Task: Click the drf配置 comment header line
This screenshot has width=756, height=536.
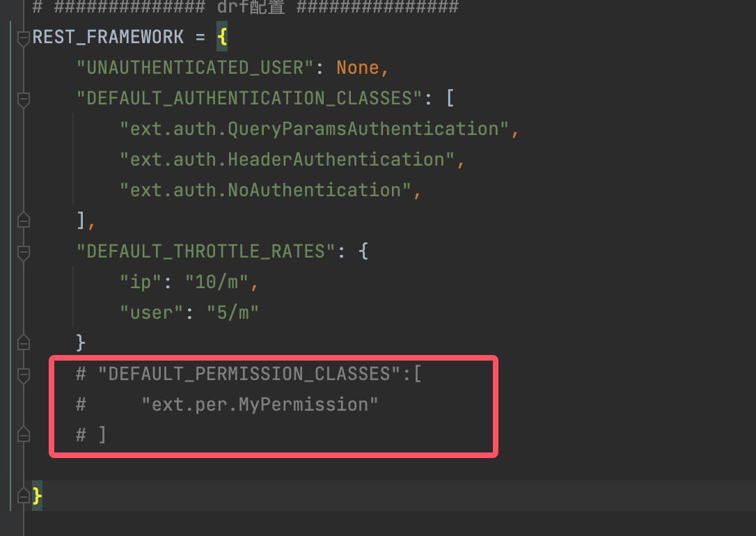Action: 245,7
